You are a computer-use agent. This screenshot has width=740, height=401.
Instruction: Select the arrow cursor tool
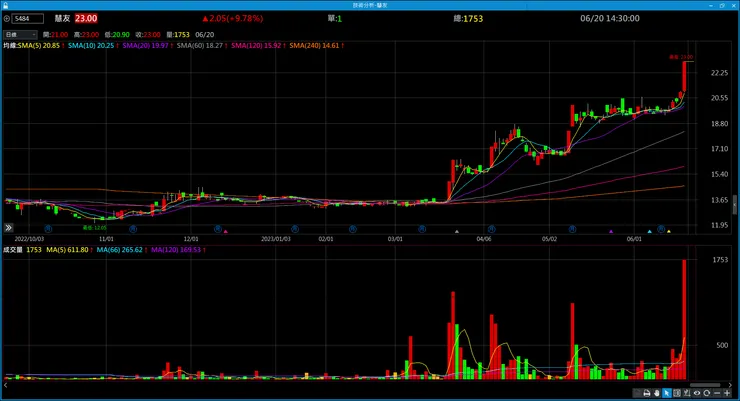pos(666,393)
